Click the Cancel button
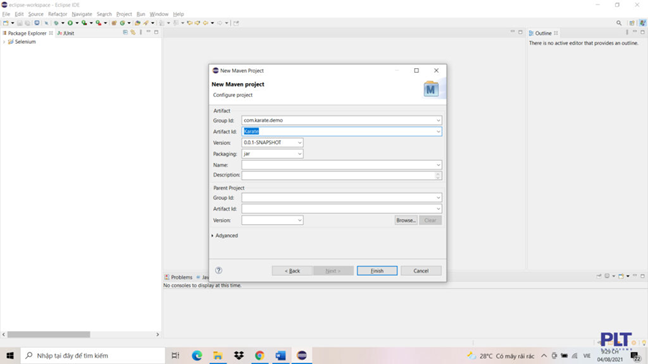This screenshot has height=364, width=648. [421, 271]
